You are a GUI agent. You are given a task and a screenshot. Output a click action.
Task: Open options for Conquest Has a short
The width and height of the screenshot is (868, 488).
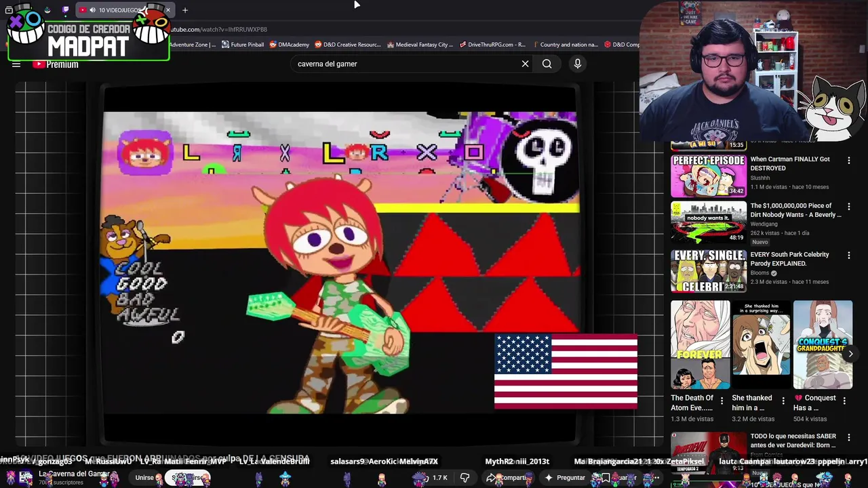coord(846,401)
